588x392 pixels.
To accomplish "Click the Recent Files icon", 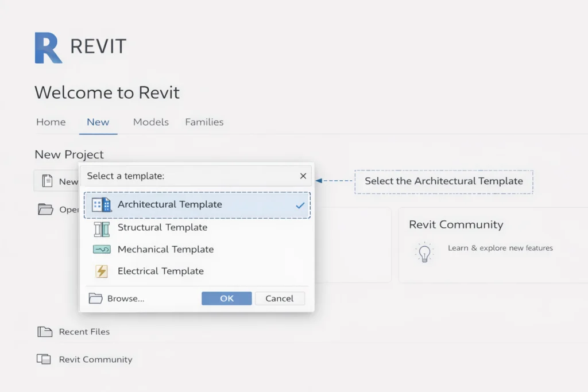I will 45,331.
